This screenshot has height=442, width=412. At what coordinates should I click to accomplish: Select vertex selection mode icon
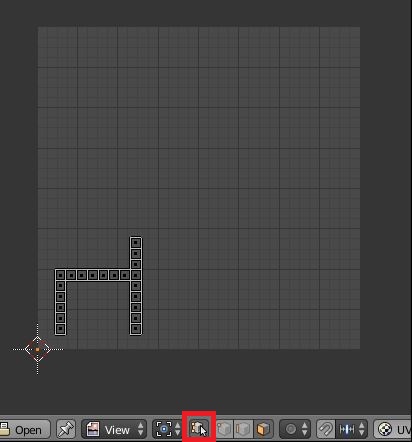[225, 429]
